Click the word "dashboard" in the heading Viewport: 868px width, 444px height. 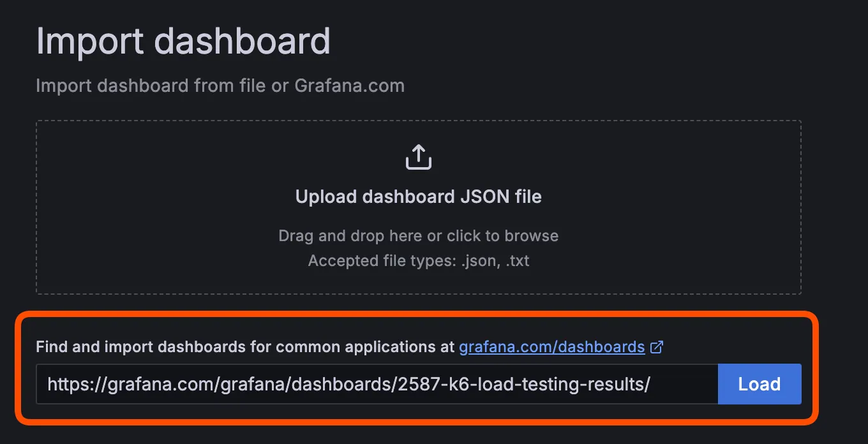click(x=243, y=41)
